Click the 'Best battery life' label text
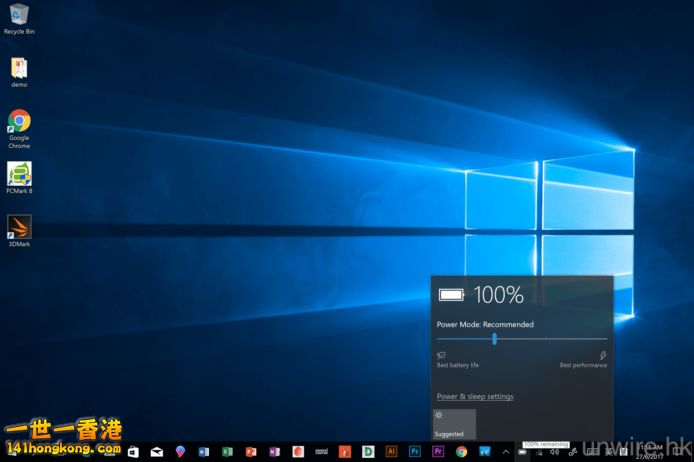The image size is (694, 462). click(458, 365)
